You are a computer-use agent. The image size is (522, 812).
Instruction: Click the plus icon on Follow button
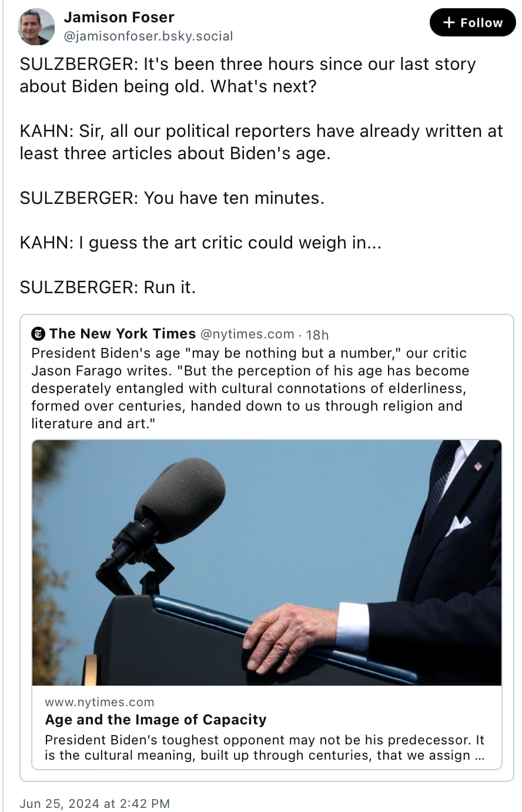click(x=449, y=23)
